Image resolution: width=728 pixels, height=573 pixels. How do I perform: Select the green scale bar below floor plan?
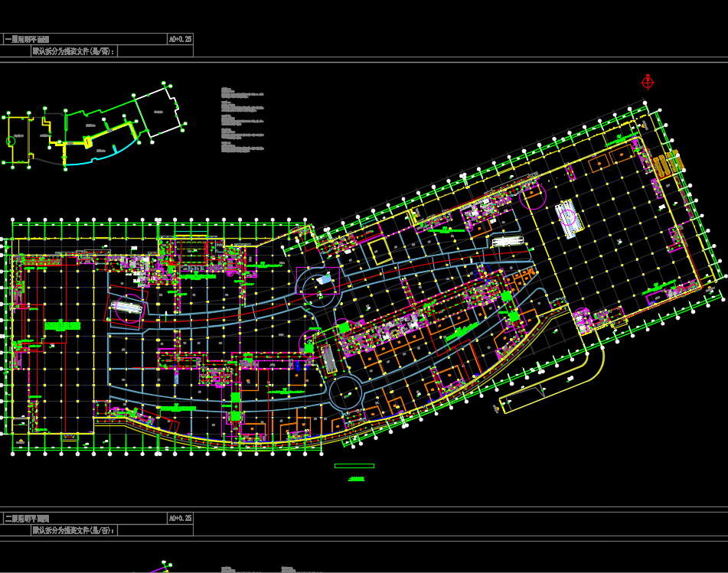click(354, 465)
